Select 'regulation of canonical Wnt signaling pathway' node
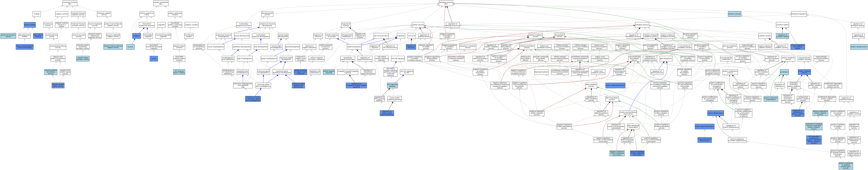Screen dimensions: 868x170 [387, 113]
